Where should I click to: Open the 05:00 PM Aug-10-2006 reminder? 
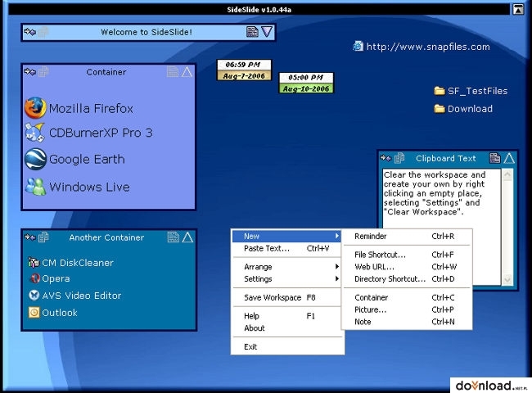[x=306, y=83]
